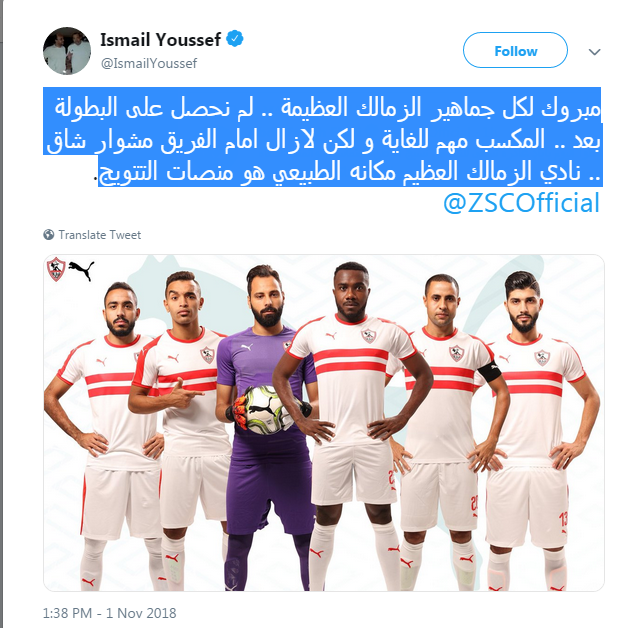Click the Follow button
The width and height of the screenshot is (641, 628).
click(515, 50)
